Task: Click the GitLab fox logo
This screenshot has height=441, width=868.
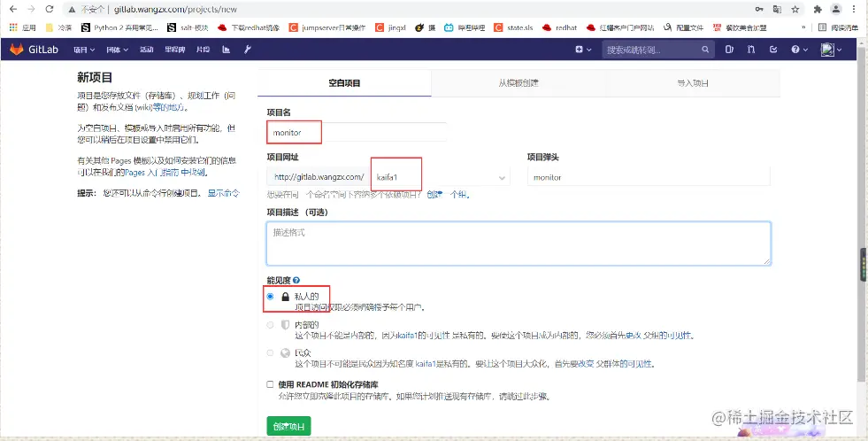Action: tap(17, 50)
